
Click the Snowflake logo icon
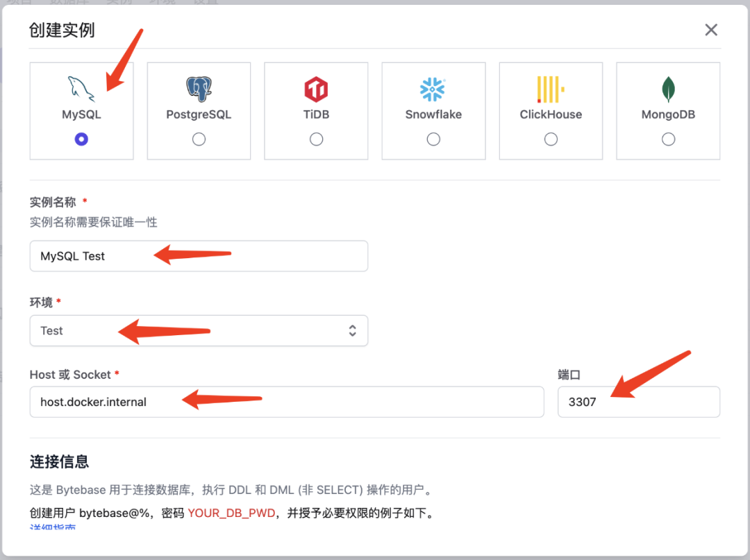pos(433,90)
